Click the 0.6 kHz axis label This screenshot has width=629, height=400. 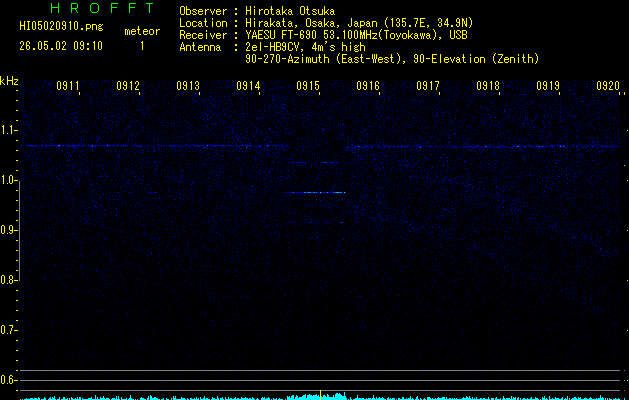(x=8, y=380)
